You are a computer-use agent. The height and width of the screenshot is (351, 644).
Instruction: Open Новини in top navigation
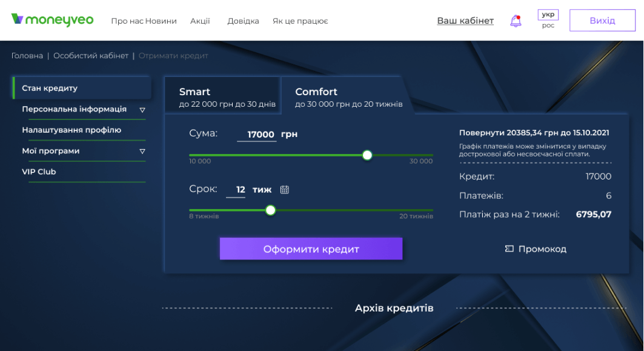coord(161,21)
